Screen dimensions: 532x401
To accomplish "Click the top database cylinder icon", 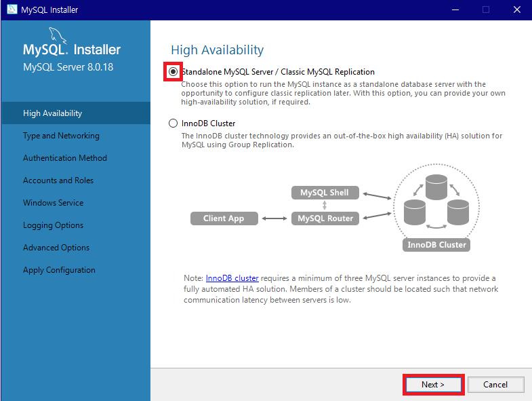I will [436, 187].
